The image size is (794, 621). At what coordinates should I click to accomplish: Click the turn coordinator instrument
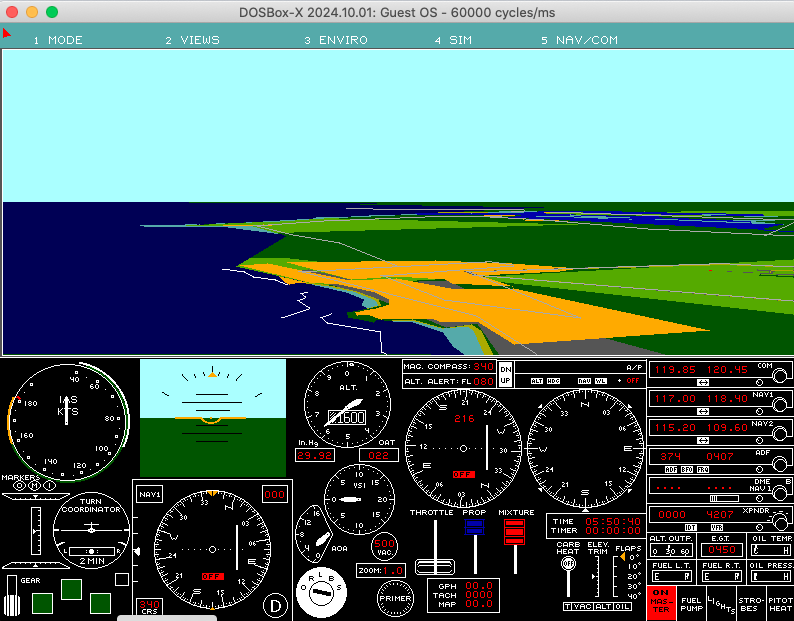tap(91, 530)
